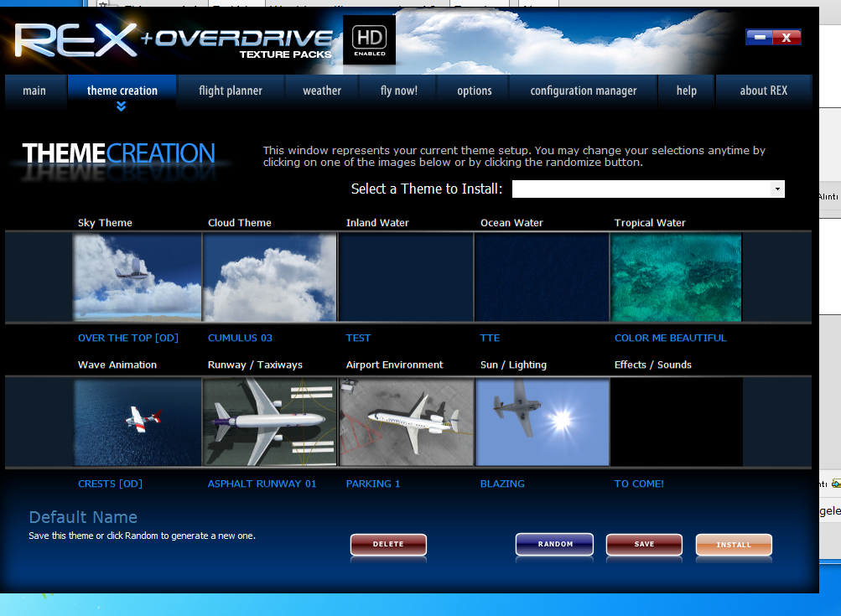Install the theme with INSTALL button
The width and height of the screenshot is (841, 616).
pyautogui.click(x=734, y=545)
